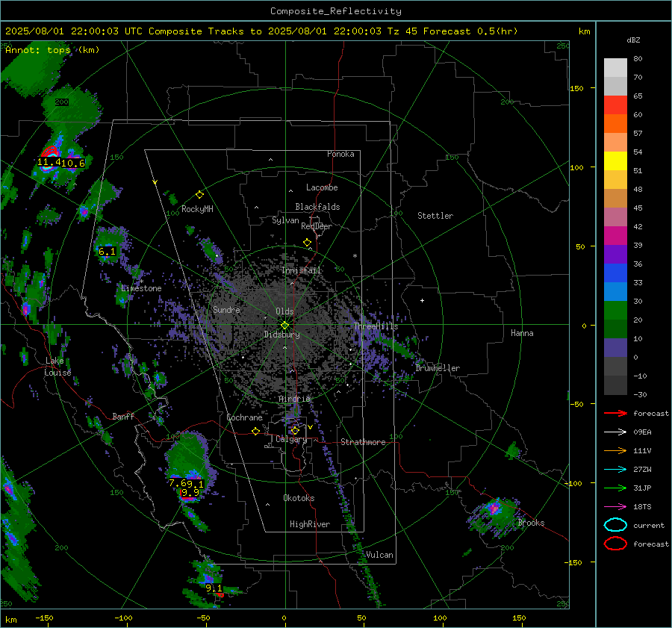
Task: Click the Hanna city label
Action: coord(522,333)
